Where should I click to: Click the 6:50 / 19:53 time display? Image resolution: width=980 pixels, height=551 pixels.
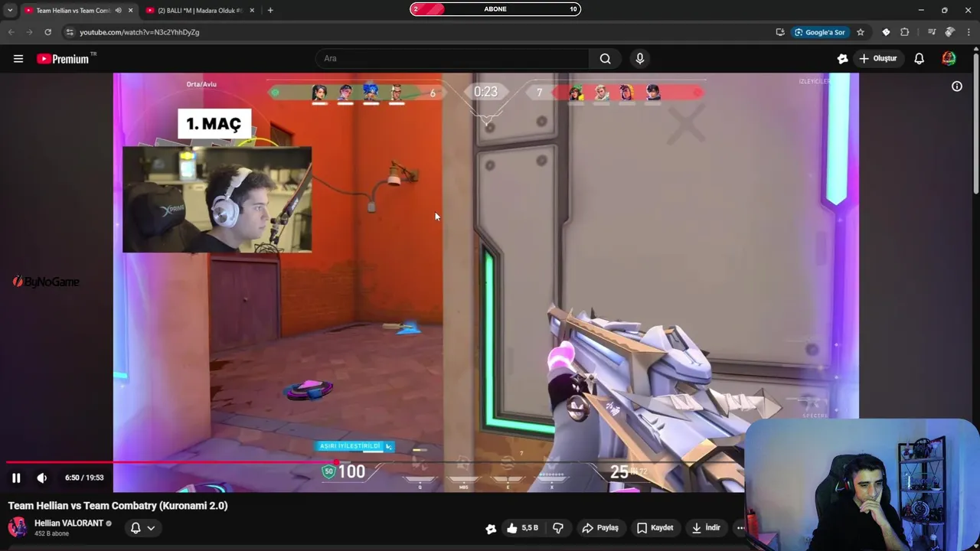(84, 478)
